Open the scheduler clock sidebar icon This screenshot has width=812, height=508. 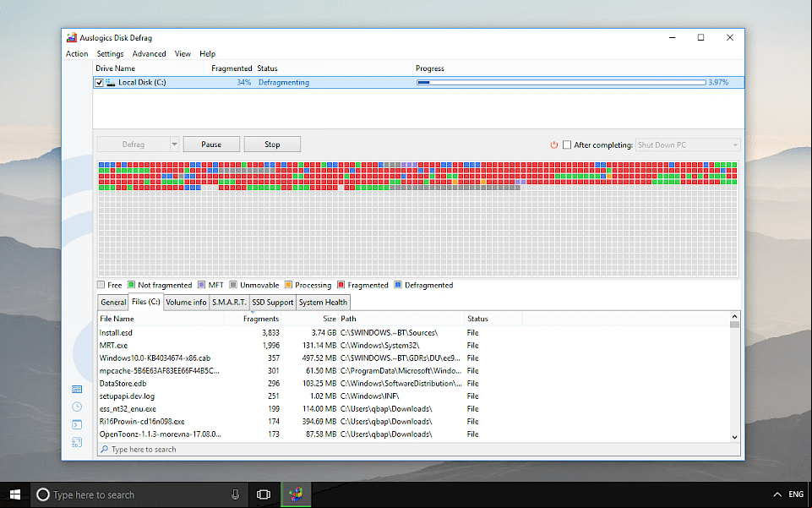pos(77,407)
